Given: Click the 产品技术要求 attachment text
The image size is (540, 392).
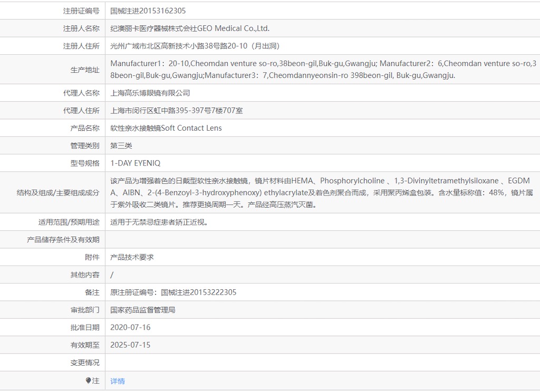Looking at the screenshot, I should coord(132,257).
